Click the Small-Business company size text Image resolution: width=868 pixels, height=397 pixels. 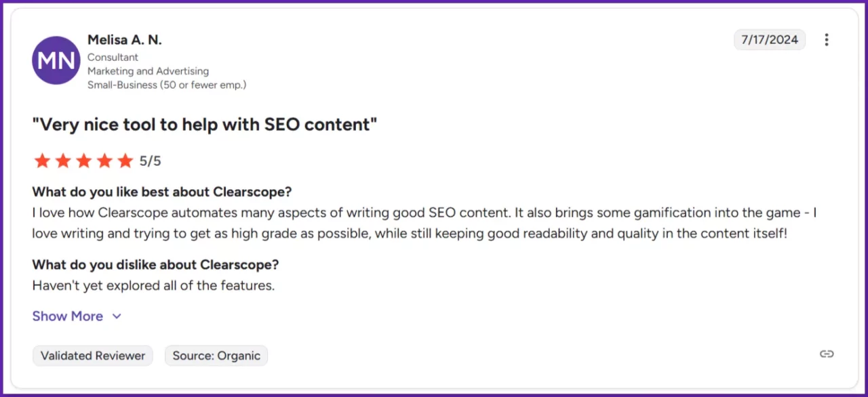[167, 85]
